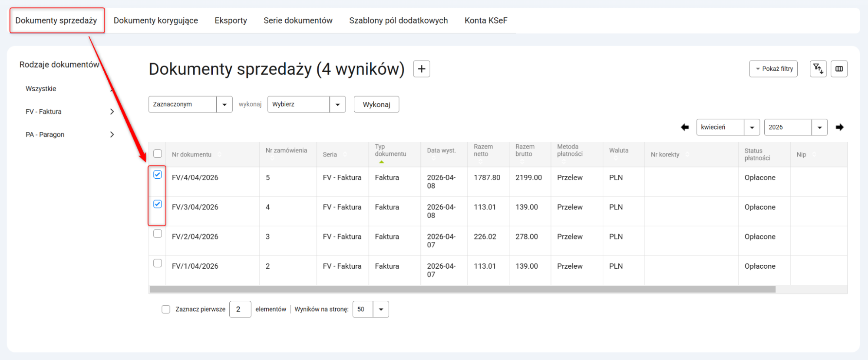Screen dimensions: 868x360
Task: Click the Pokaż filtry button
Action: click(x=773, y=69)
